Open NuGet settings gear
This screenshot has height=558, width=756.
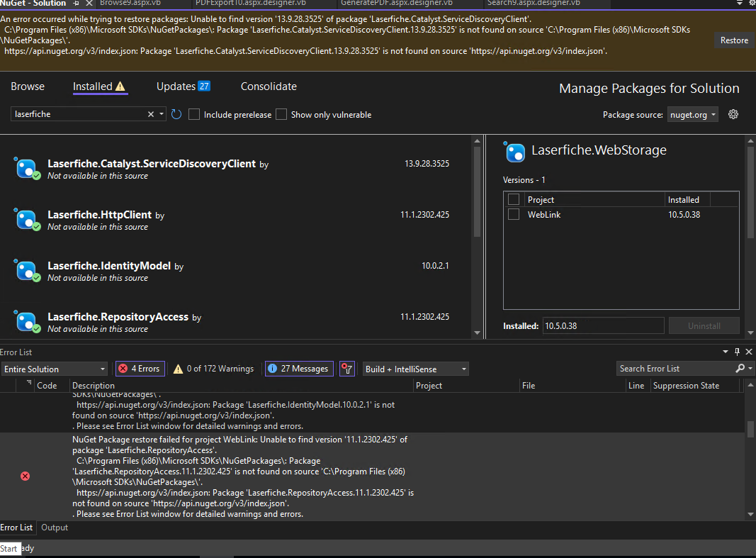[733, 114]
